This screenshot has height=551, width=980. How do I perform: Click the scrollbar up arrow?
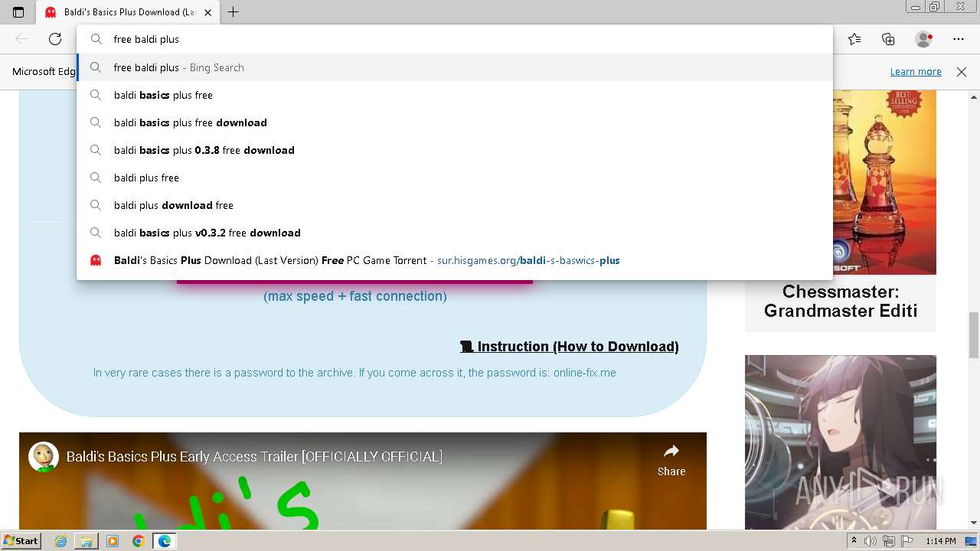click(974, 97)
